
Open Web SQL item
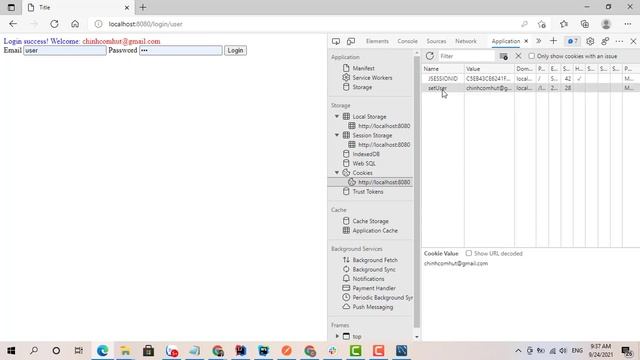coord(364,163)
